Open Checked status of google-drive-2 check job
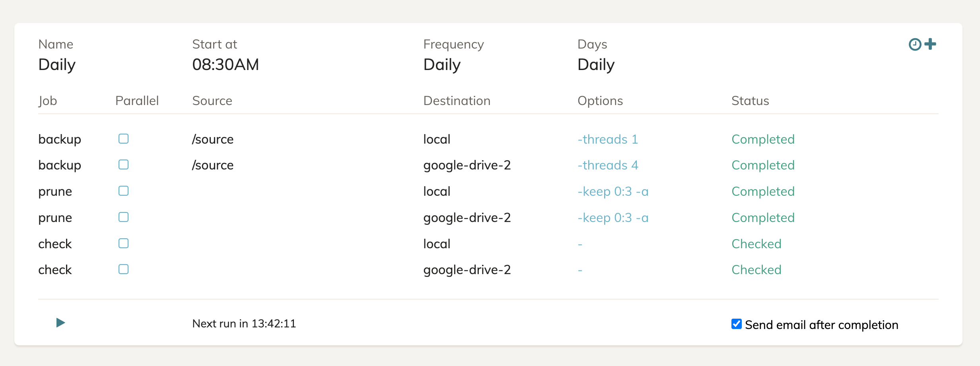The width and height of the screenshot is (980, 366). [756, 270]
